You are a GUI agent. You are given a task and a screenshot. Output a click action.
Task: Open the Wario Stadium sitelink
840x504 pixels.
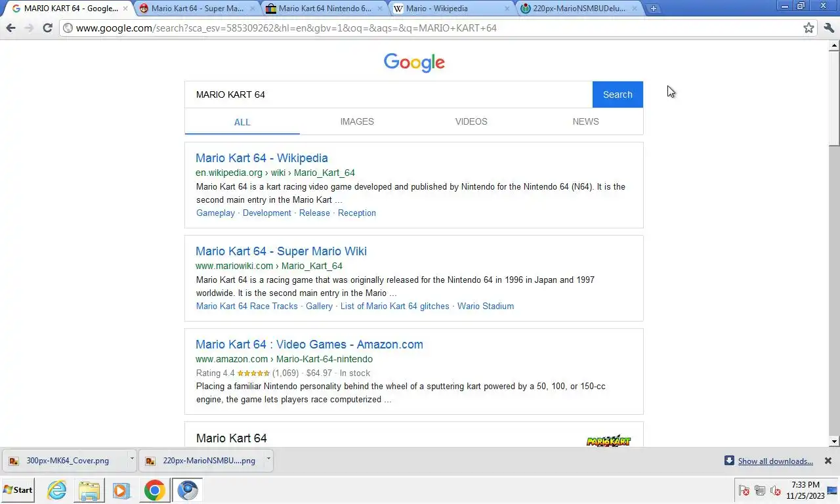pyautogui.click(x=486, y=306)
